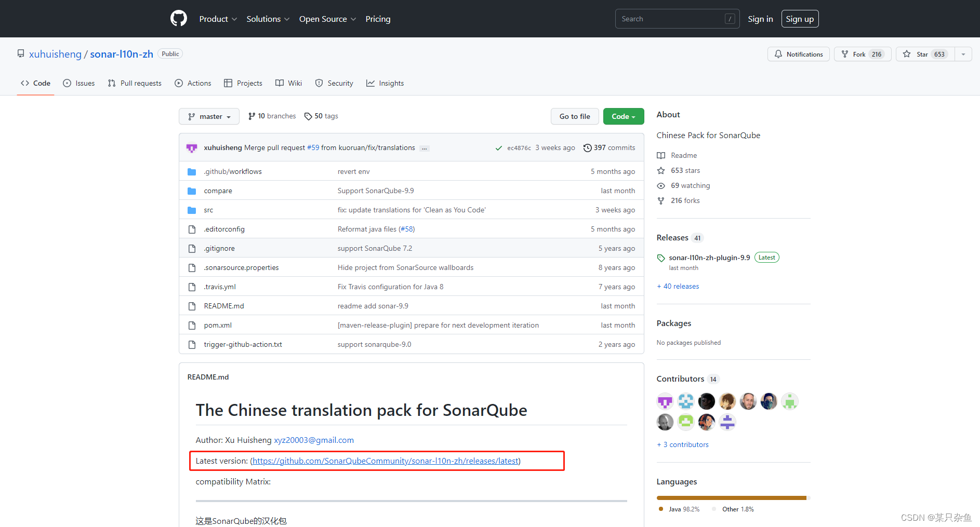
Task: Click the fork icon beside 216 forks
Action: click(661, 200)
